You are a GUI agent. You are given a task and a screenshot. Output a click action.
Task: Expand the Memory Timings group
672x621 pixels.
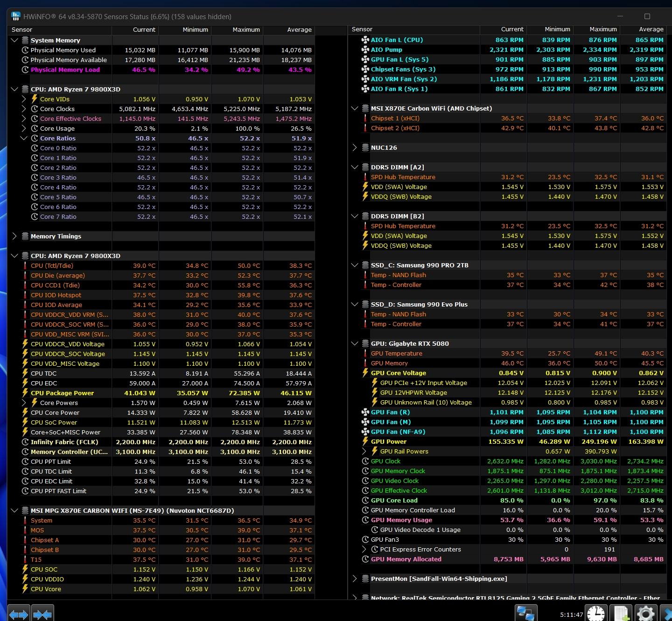click(x=14, y=236)
